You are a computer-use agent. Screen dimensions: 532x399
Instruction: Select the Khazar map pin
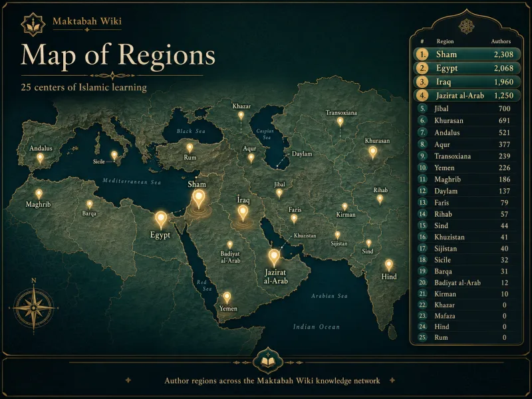(241, 116)
